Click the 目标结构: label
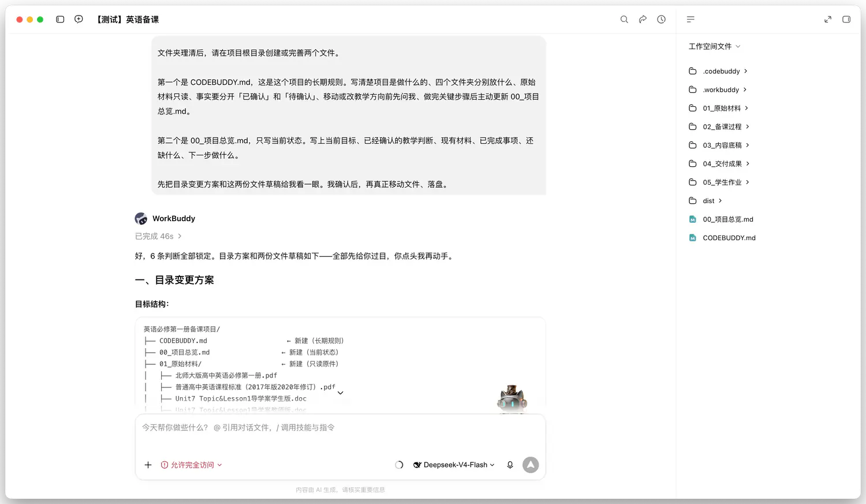 click(152, 304)
